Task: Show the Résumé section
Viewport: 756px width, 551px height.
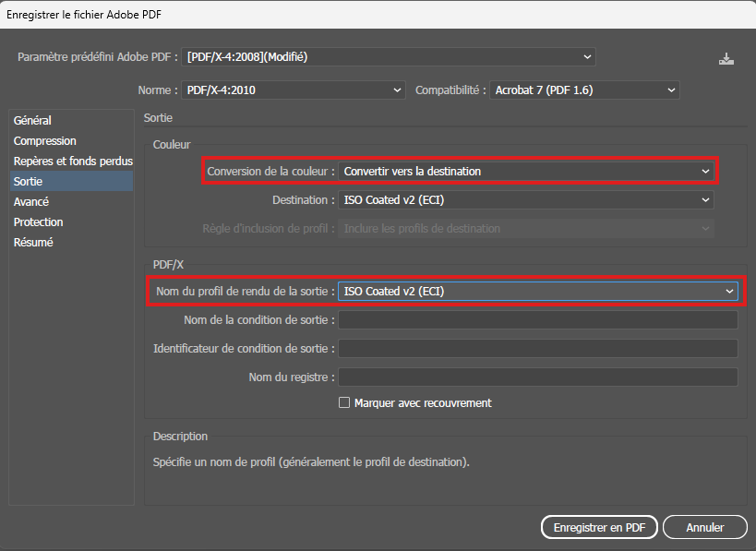Action: tap(33, 243)
